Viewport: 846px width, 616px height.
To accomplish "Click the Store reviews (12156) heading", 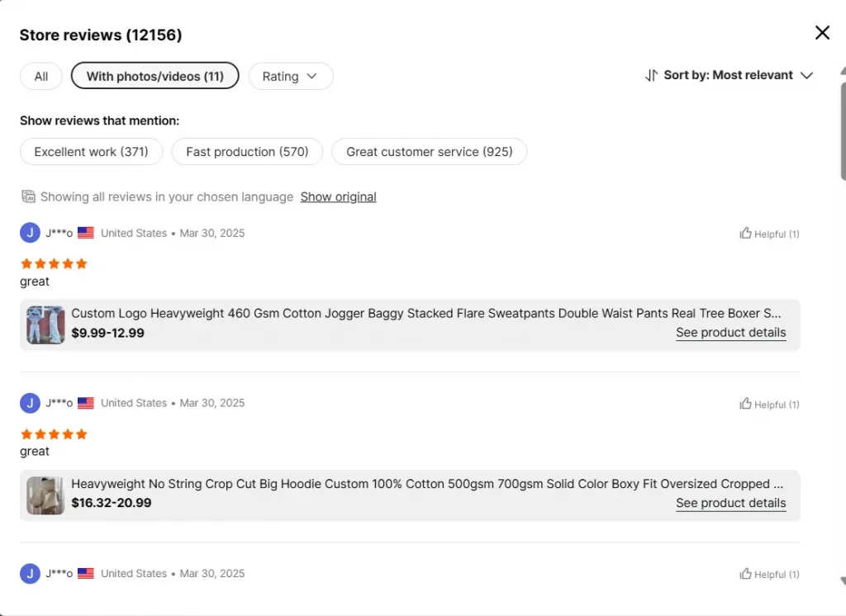I will [x=101, y=35].
